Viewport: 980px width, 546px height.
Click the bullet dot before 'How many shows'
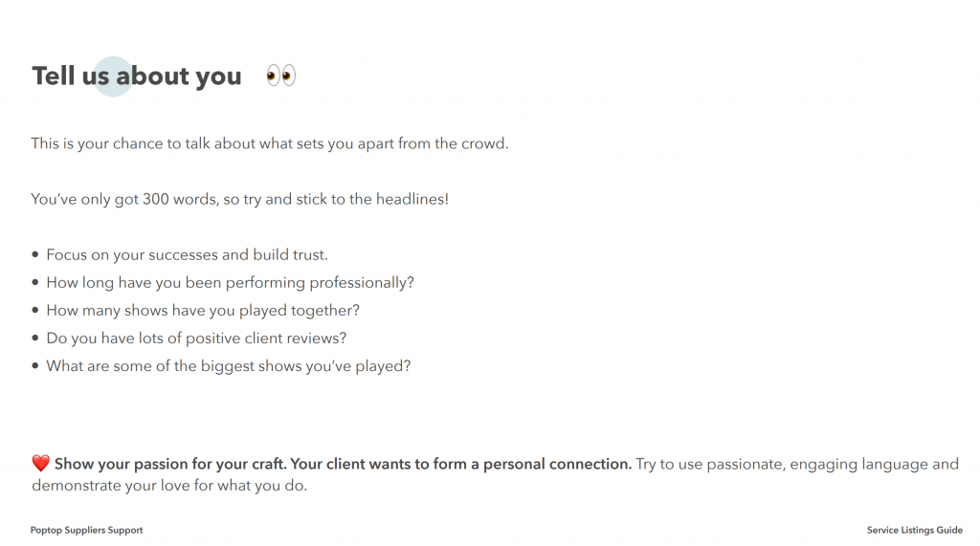[36, 311]
